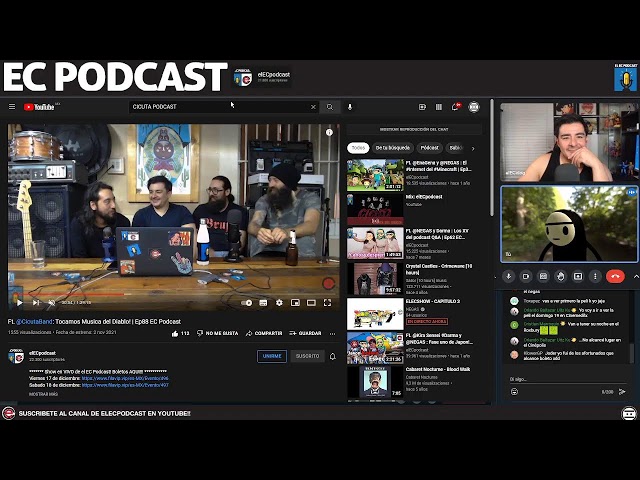Switch to theater mode

point(311,303)
